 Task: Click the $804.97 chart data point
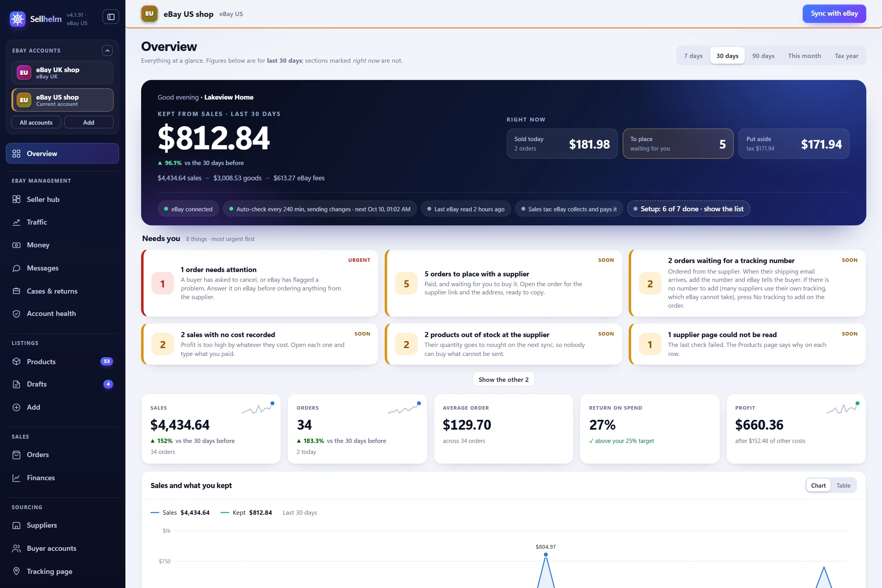click(546, 555)
